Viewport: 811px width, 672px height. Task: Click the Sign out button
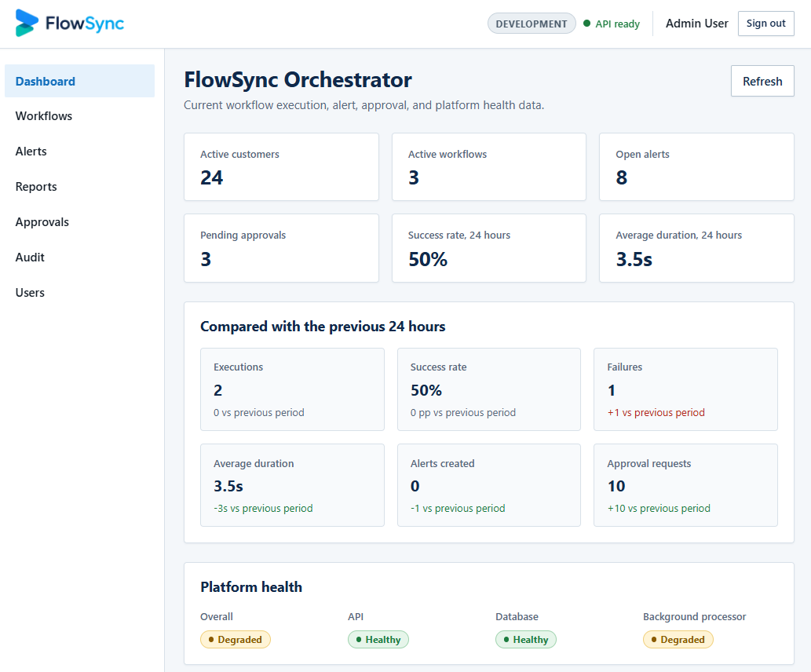(x=766, y=24)
